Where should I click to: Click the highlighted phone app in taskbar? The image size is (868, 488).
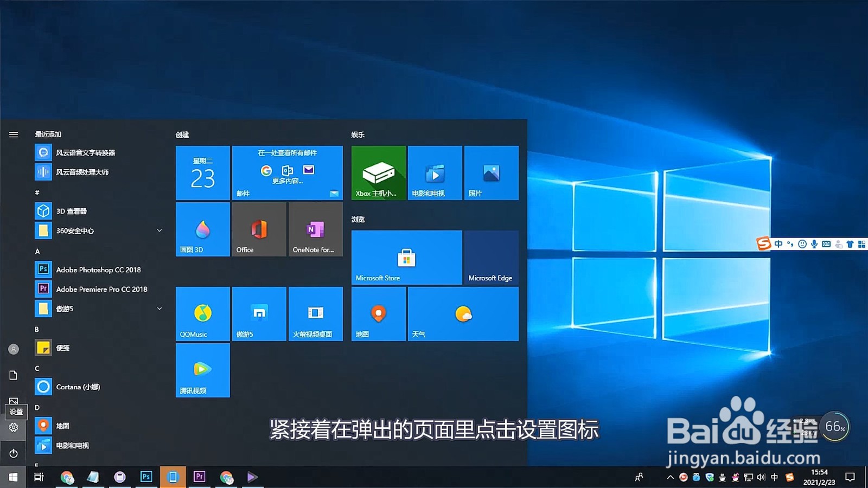point(173,477)
